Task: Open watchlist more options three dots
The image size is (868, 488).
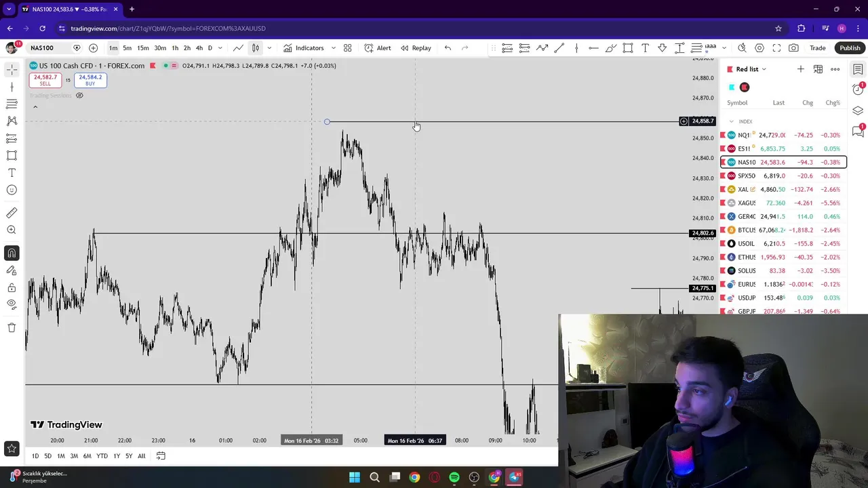Action: pyautogui.click(x=835, y=69)
